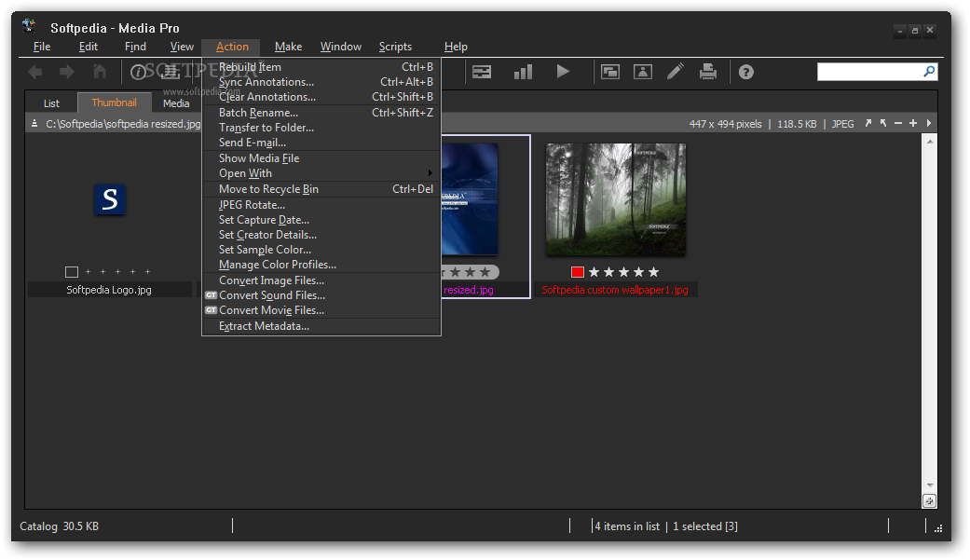The width and height of the screenshot is (970, 560).
Task: Click the search magnifier icon
Action: click(x=929, y=72)
